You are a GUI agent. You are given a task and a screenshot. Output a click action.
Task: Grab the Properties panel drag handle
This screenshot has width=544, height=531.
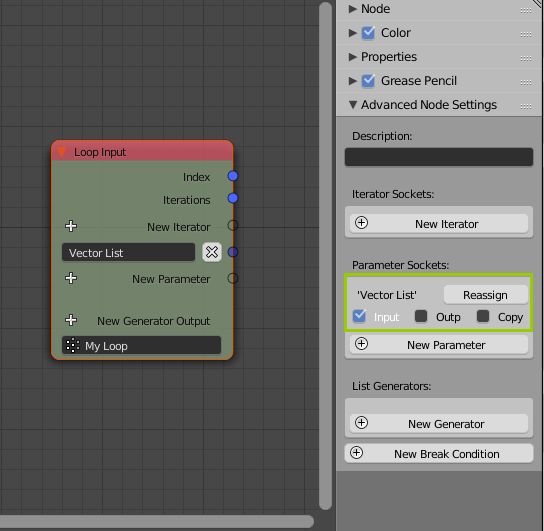526,58
